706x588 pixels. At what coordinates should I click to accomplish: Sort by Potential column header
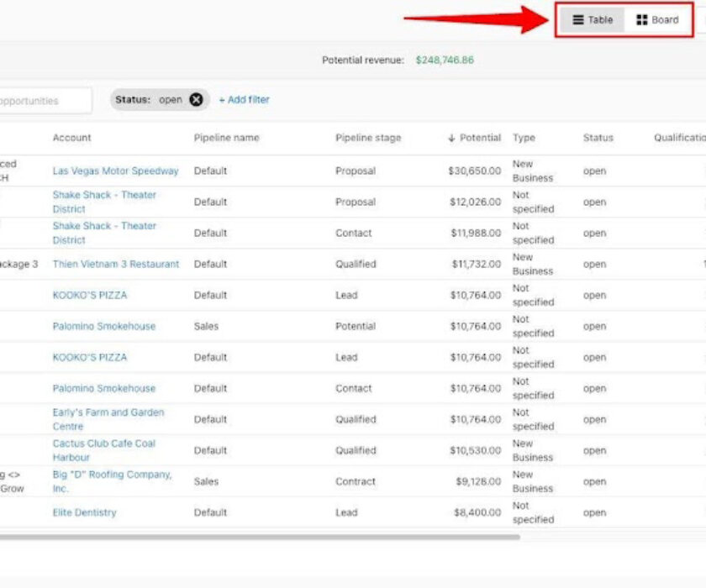point(480,138)
